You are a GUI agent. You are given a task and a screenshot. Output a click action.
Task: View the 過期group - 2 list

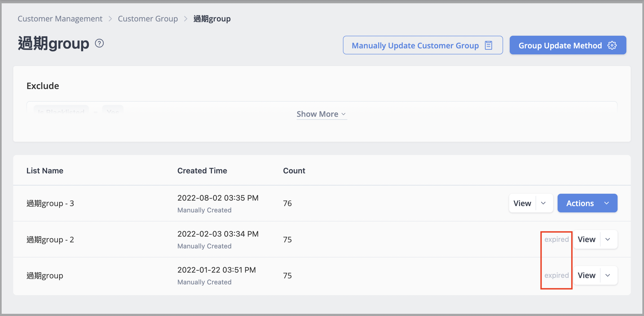[586, 239]
